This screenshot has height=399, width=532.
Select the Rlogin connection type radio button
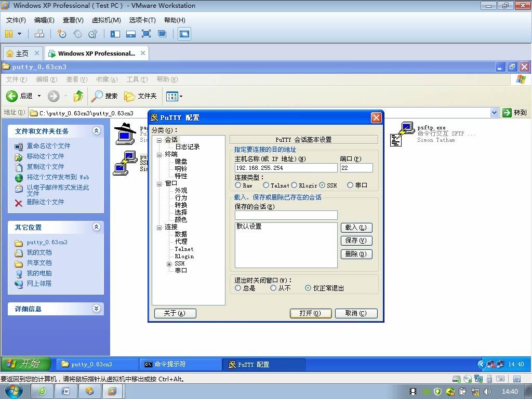coord(294,185)
